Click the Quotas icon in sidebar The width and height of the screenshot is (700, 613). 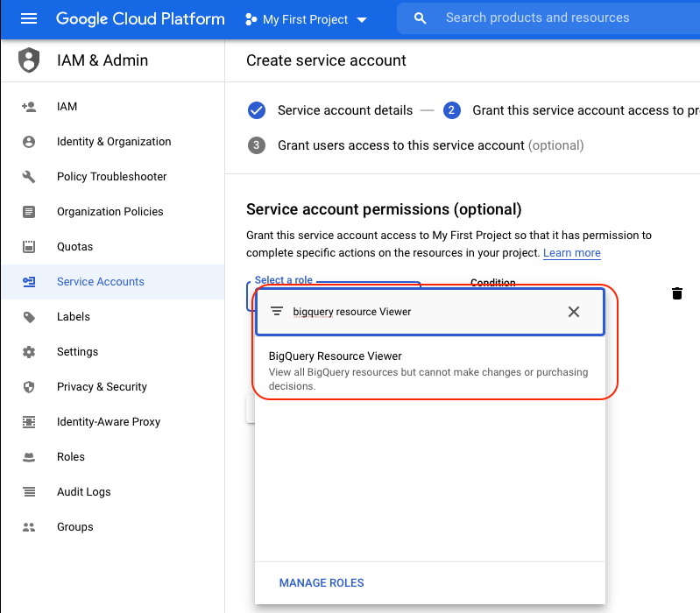point(29,247)
